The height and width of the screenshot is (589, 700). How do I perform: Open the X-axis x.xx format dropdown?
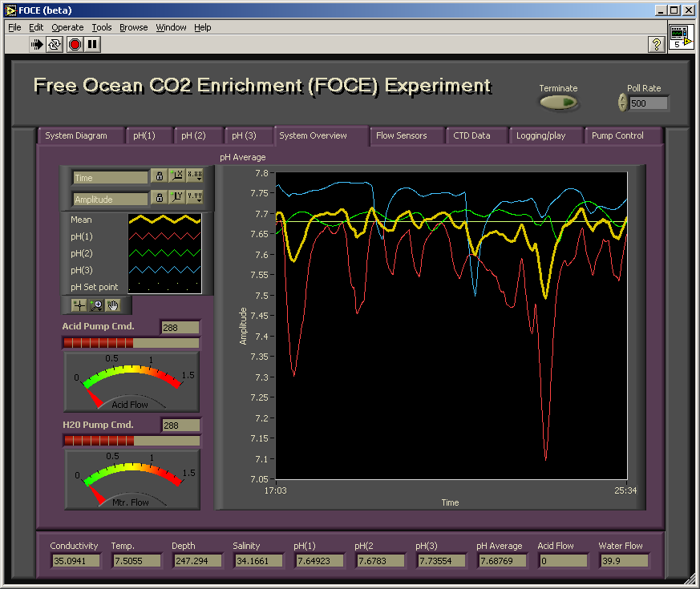(x=195, y=175)
